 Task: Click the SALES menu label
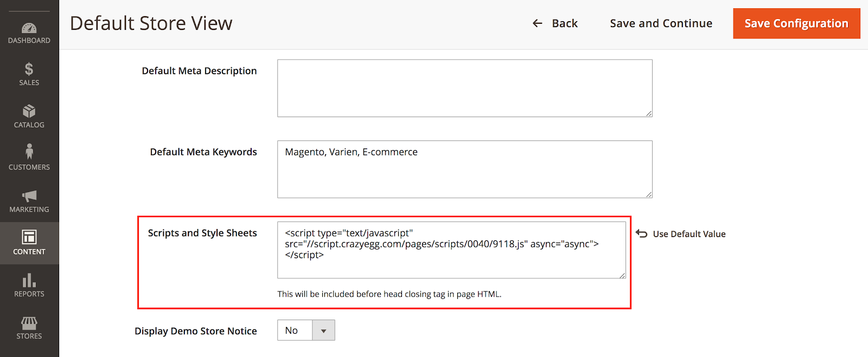[29, 83]
